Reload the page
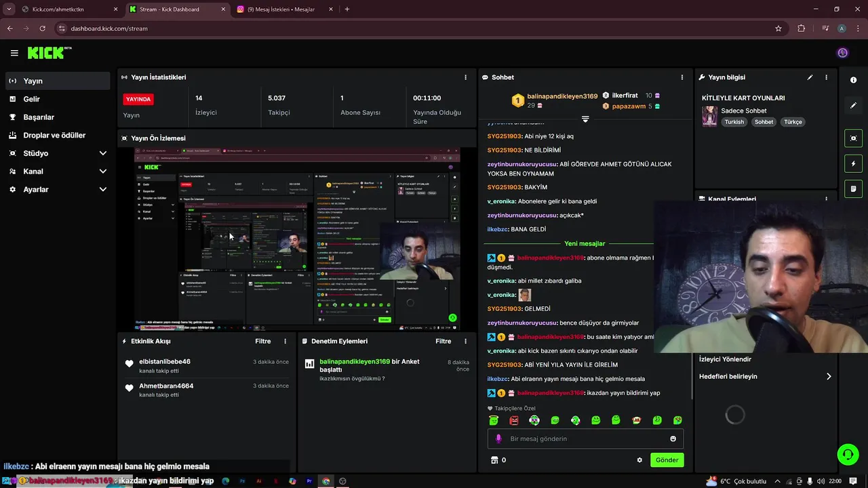The width and height of the screenshot is (868, 488). pos(42,28)
